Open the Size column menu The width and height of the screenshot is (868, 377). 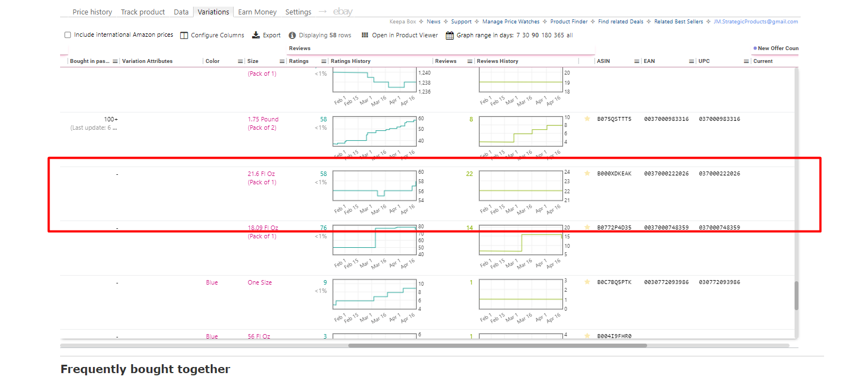(282, 61)
